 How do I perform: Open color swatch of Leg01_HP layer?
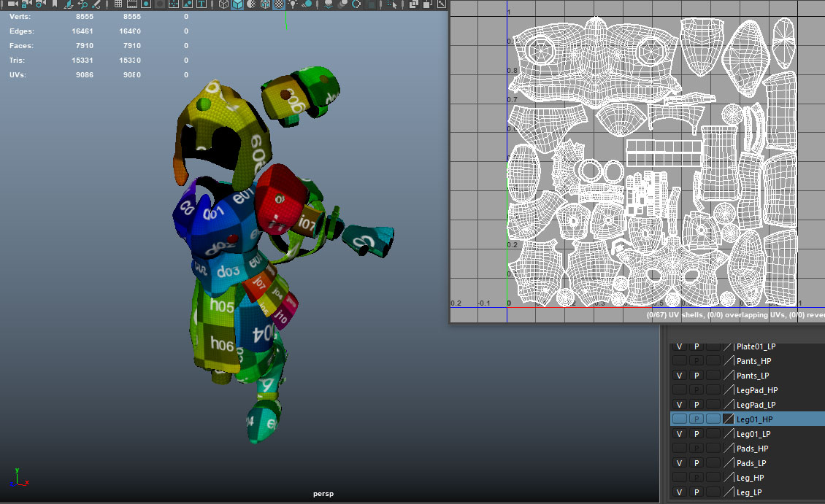point(729,419)
